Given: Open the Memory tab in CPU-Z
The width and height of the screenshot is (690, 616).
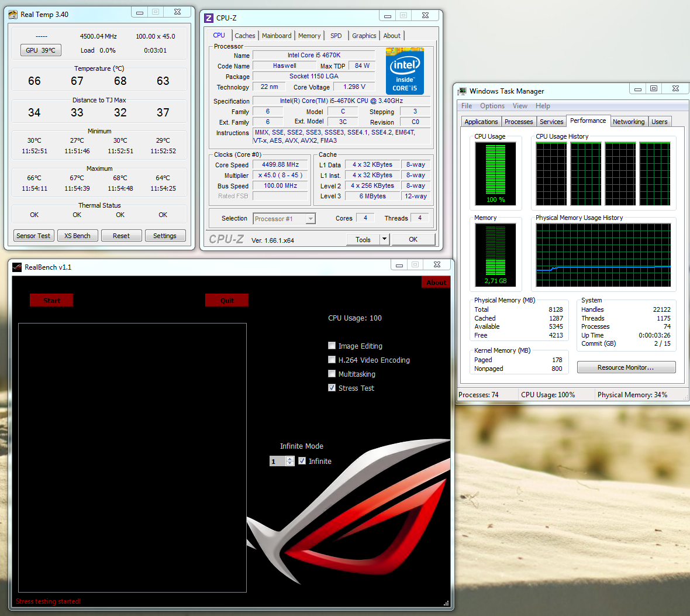Looking at the screenshot, I should [309, 36].
